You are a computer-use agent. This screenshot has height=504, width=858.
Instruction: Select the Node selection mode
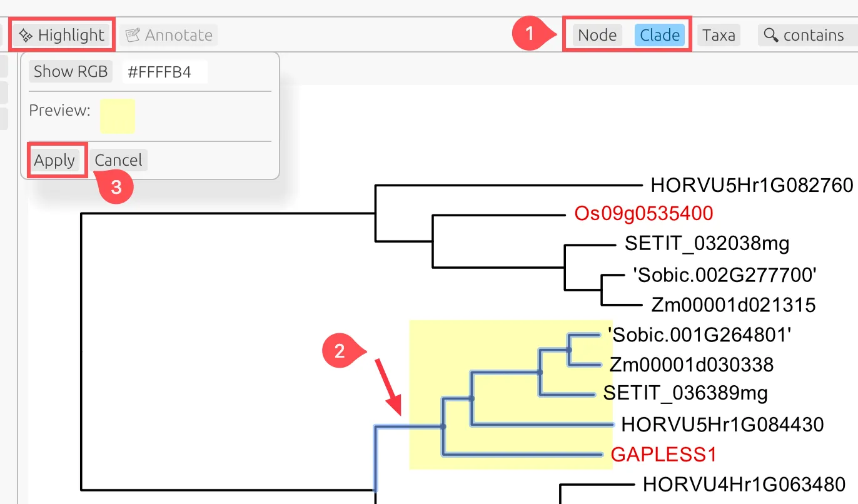click(x=597, y=35)
